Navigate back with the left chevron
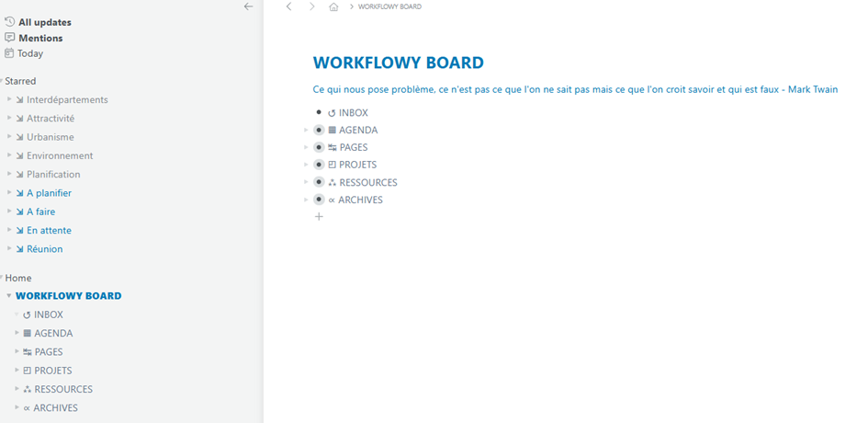The width and height of the screenshot is (868, 423). [289, 7]
